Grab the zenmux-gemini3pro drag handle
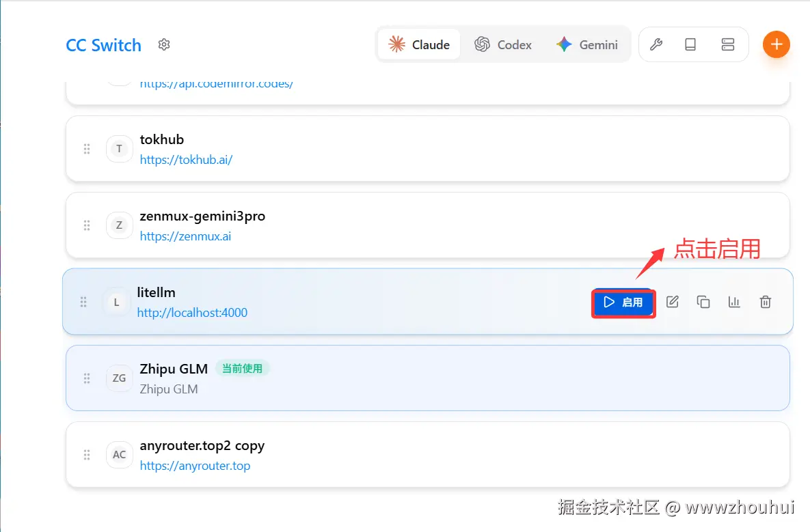Viewport: 810px width, 532px height. click(87, 225)
